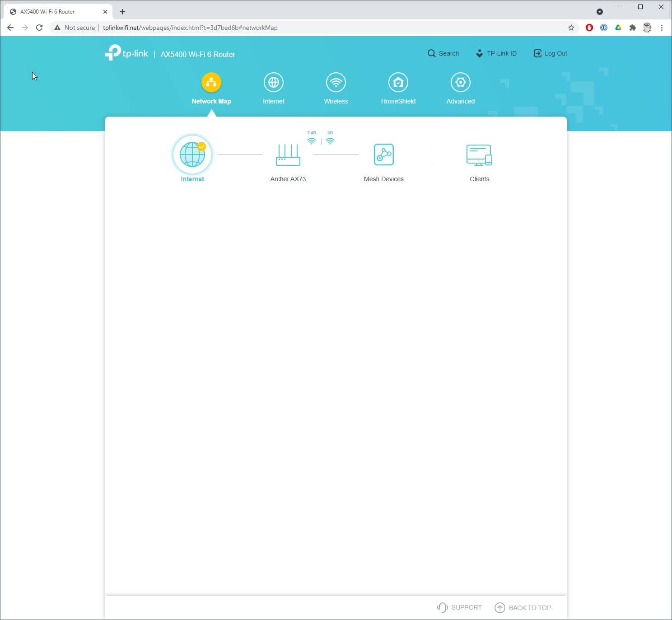Go back in the browser
The height and width of the screenshot is (620, 672).
[x=10, y=28]
